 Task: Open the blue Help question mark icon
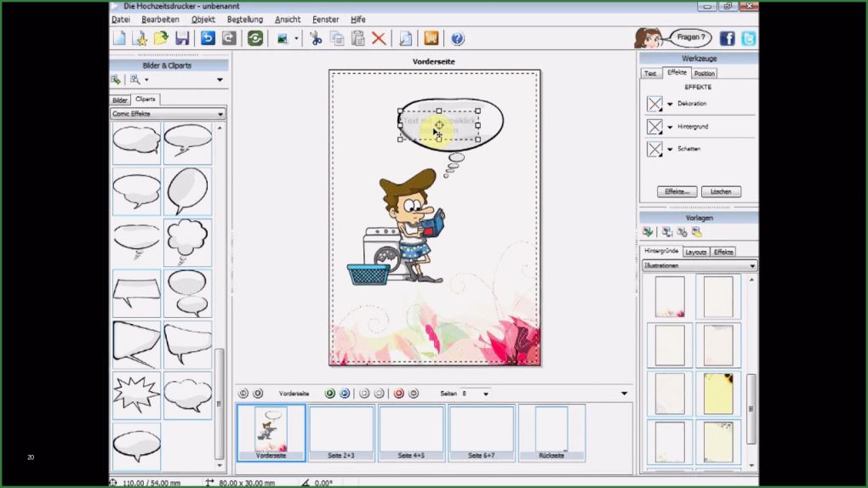(457, 38)
